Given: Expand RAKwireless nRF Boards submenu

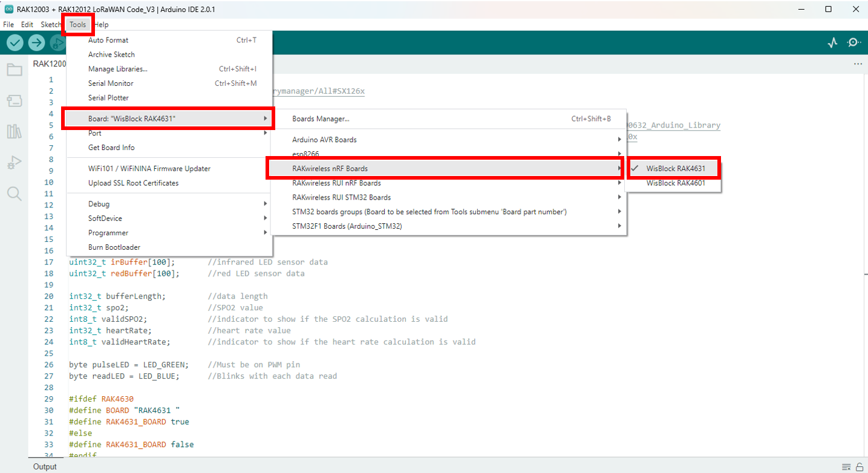Looking at the screenshot, I should tap(449, 168).
